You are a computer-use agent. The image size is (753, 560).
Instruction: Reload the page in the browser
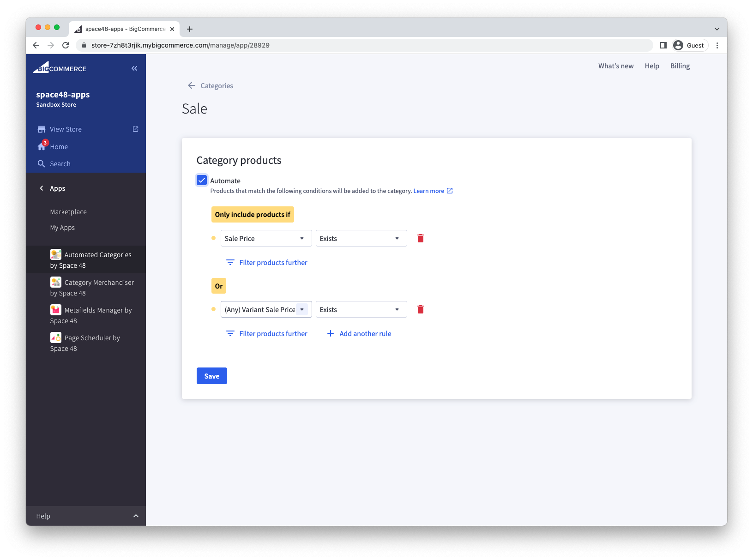point(66,45)
